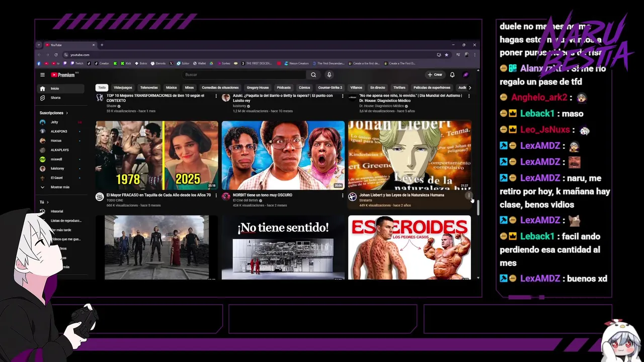
Task: Open the mixwell subscription channel
Action: pyautogui.click(x=61, y=159)
